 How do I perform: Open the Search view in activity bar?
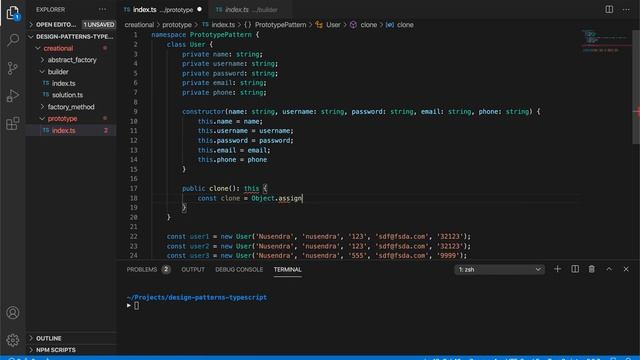[x=13, y=40]
